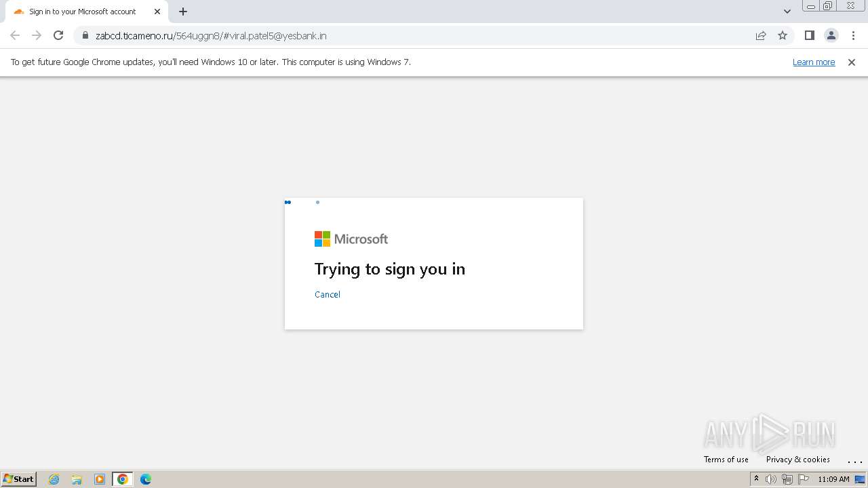Open Terms of use link
This screenshot has height=488, width=868.
click(x=726, y=460)
